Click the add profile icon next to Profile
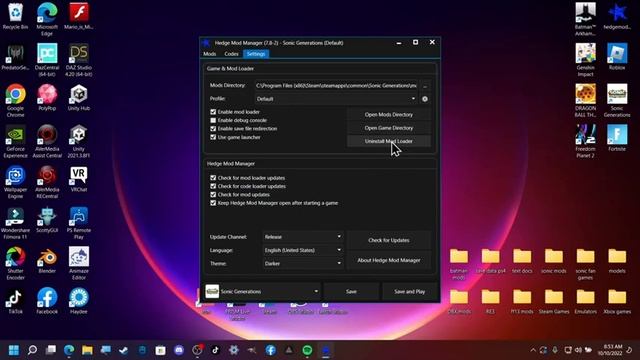The image size is (640, 360). [x=425, y=99]
